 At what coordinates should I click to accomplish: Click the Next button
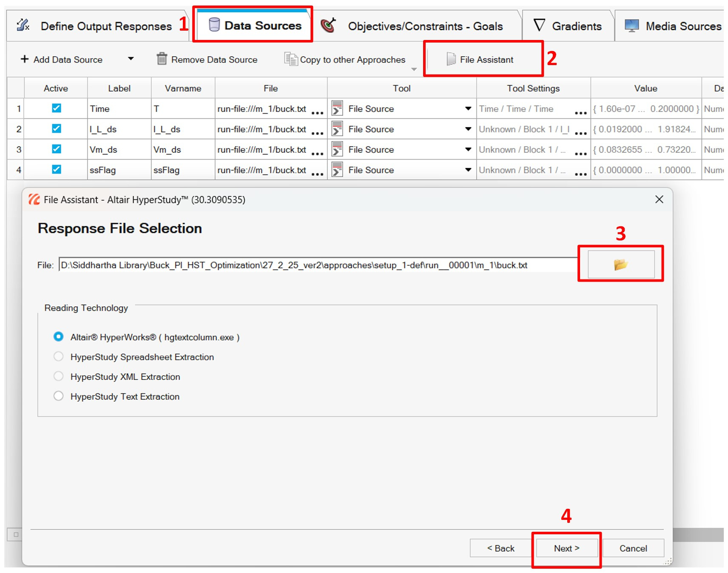coord(566,548)
